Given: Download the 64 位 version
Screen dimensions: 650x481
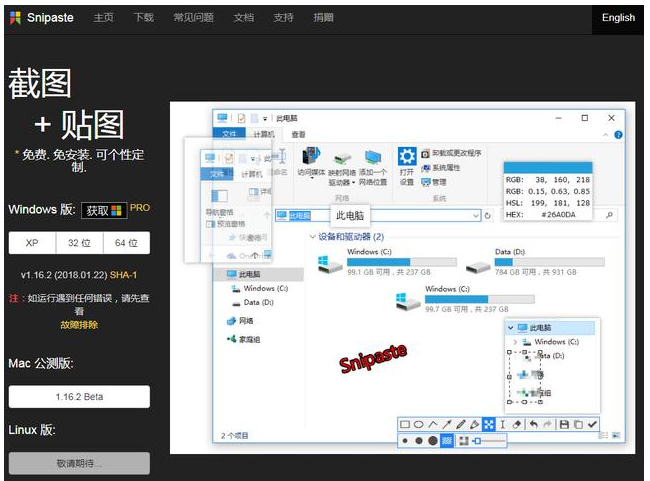Looking at the screenshot, I should [x=126, y=243].
